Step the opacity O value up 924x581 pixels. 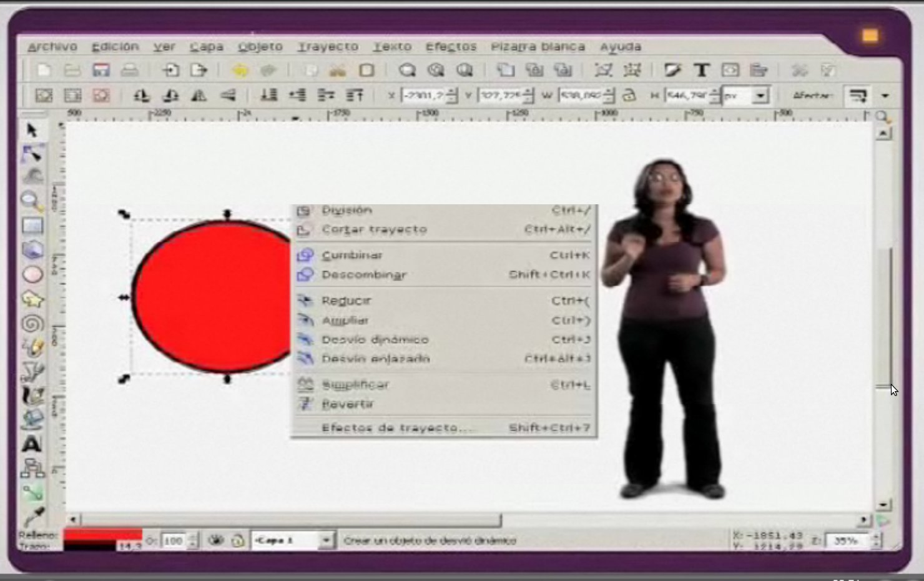[x=193, y=537]
